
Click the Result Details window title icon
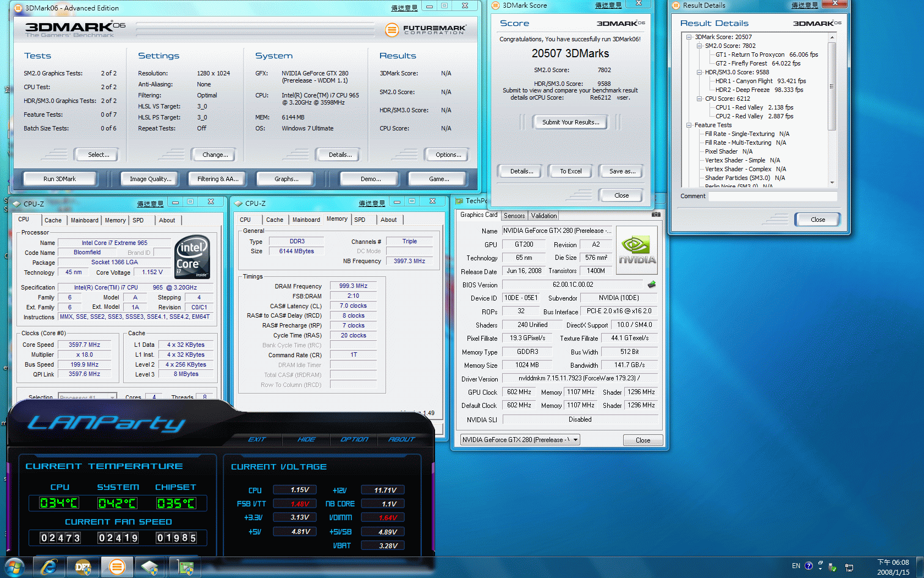tap(676, 6)
